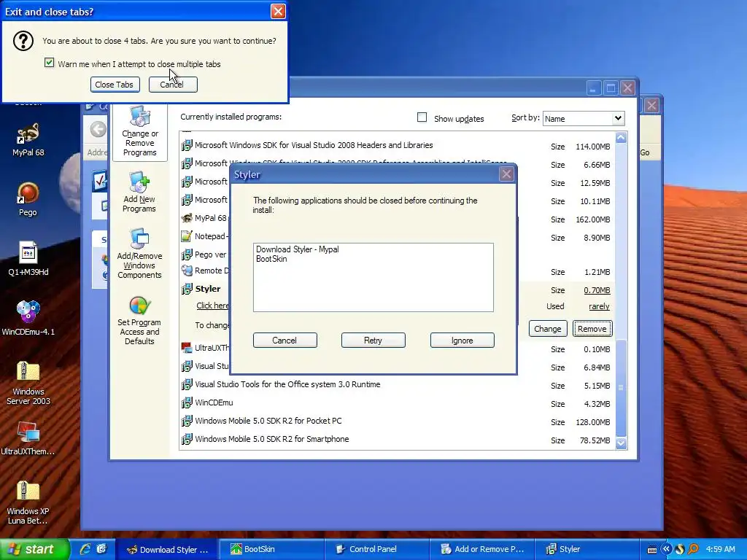The width and height of the screenshot is (747, 560).
Task: Click Visual Studio Tools for Office icon
Action: [x=186, y=384]
